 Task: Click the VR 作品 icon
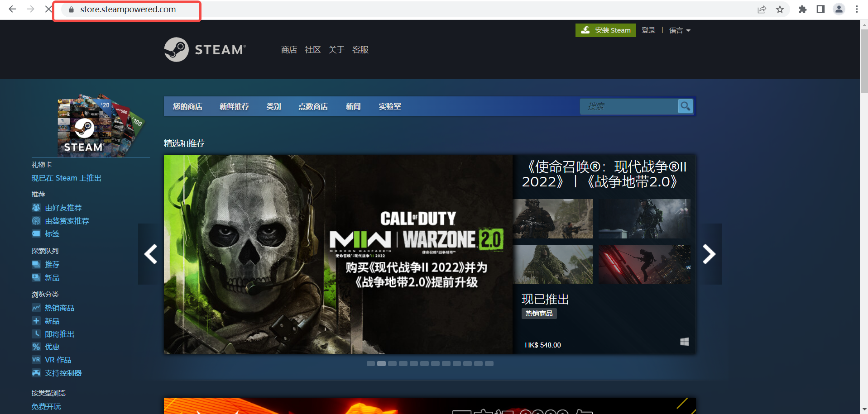pos(36,360)
